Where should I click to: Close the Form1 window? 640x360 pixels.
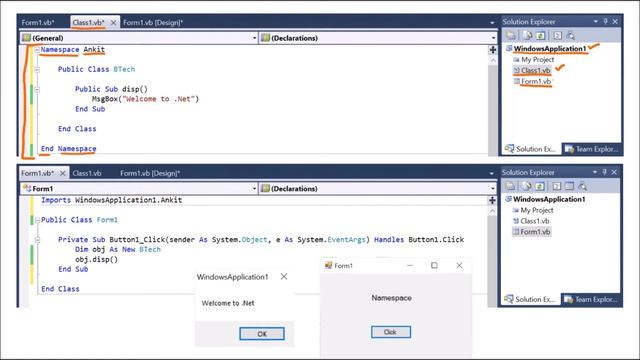click(x=459, y=265)
